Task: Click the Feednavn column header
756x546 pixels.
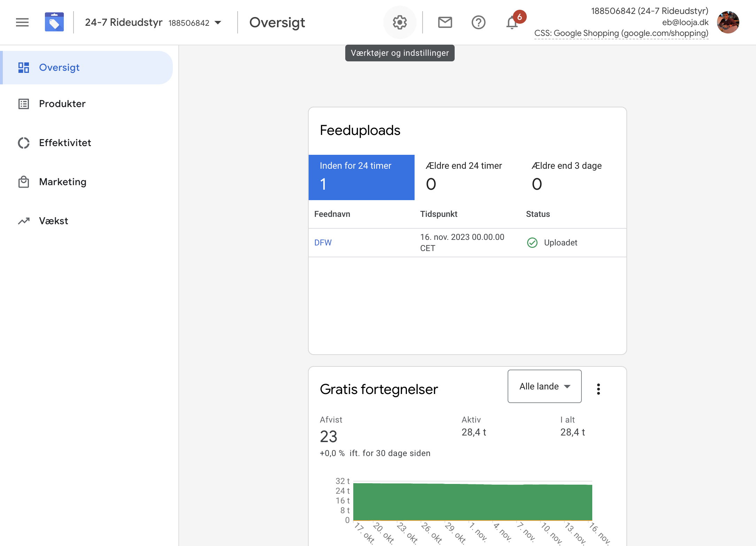Action: 332,214
